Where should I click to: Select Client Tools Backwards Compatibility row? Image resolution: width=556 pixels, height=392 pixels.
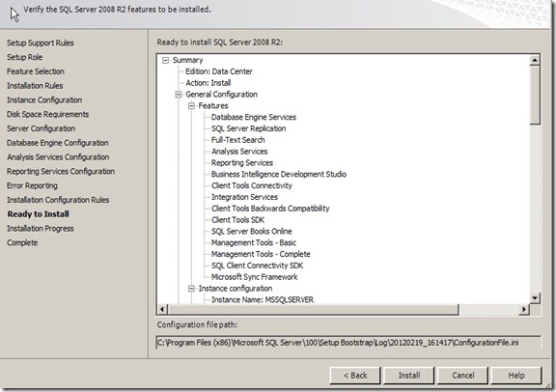coord(270,209)
